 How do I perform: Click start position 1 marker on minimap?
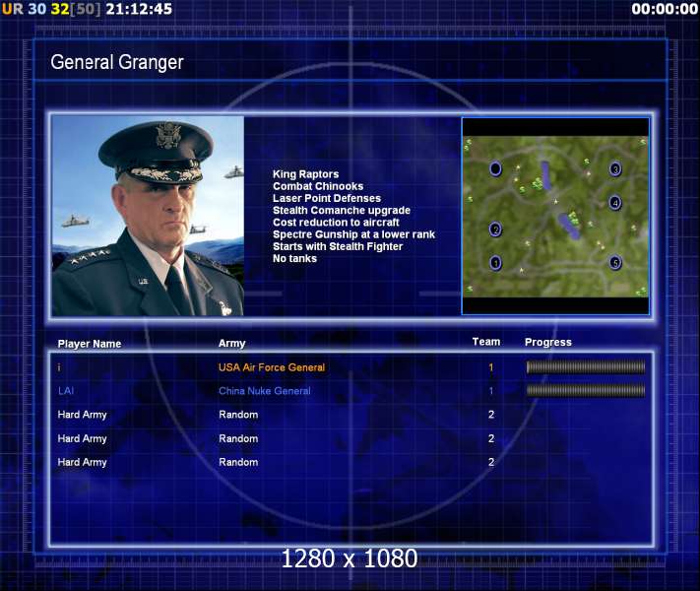(x=495, y=263)
